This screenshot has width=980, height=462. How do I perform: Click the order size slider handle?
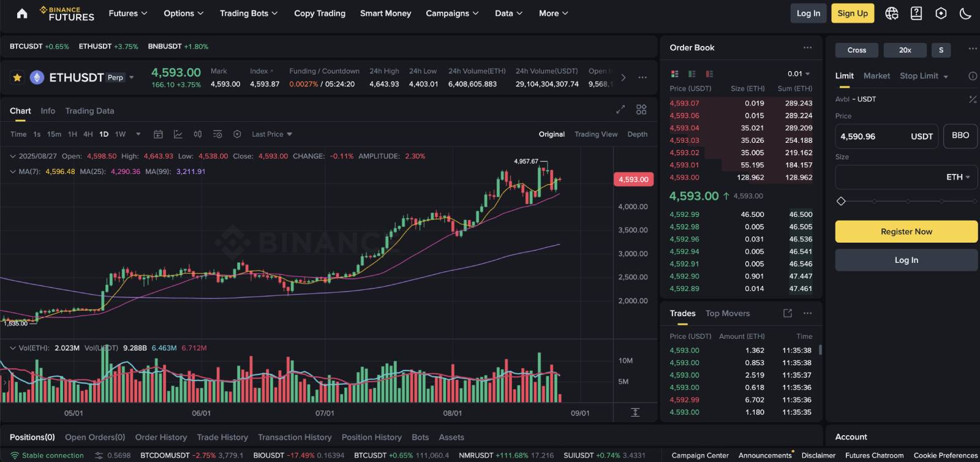[x=841, y=201]
